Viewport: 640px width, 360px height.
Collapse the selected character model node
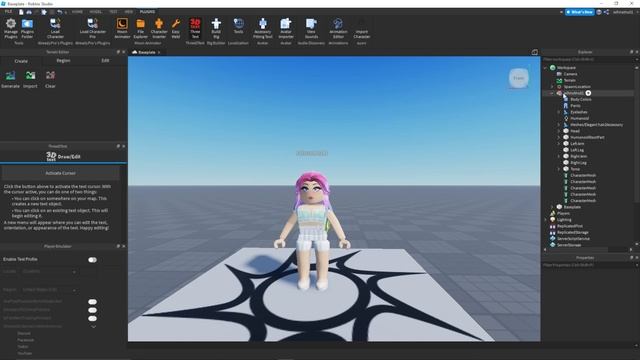(552, 93)
